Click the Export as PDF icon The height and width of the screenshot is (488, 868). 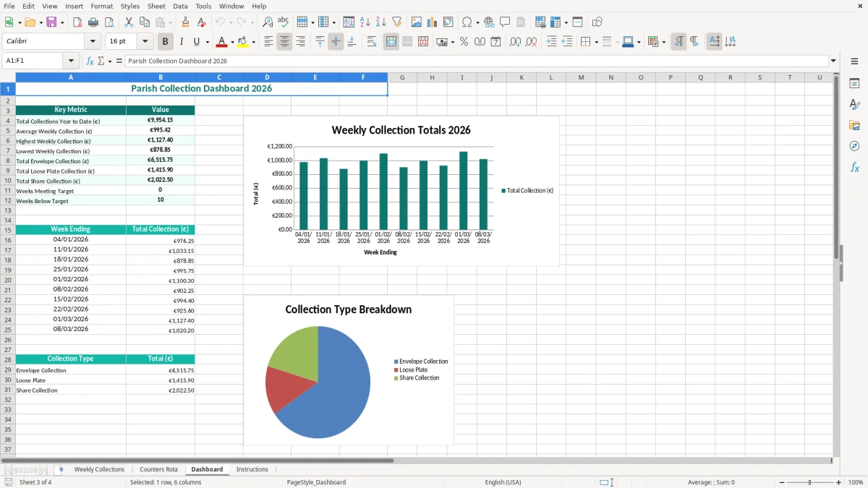(x=77, y=22)
